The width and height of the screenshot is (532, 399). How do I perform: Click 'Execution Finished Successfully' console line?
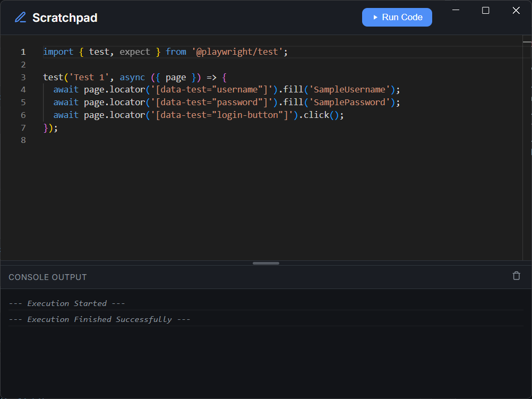[99, 319]
